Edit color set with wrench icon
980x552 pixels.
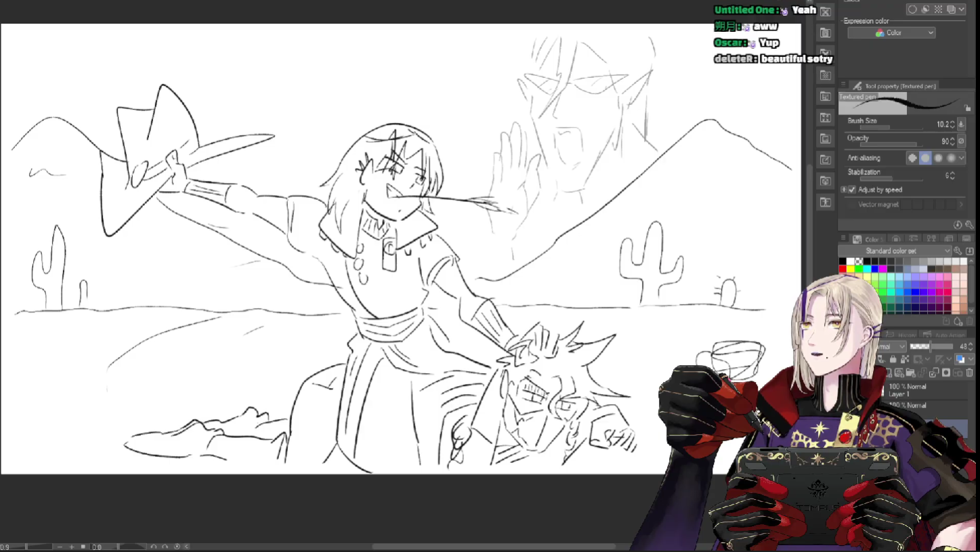958,251
